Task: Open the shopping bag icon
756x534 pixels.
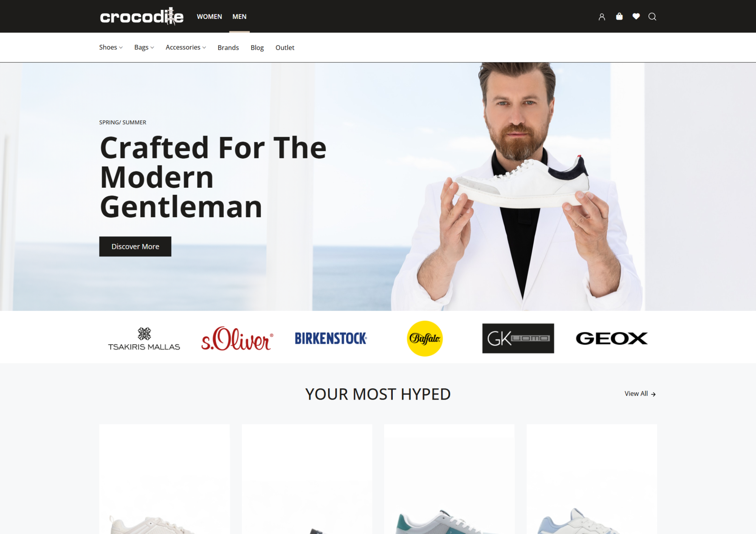Action: pyautogui.click(x=619, y=16)
